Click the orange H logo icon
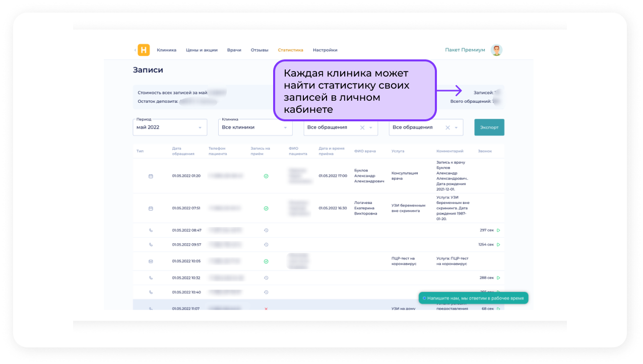The width and height of the screenshot is (643, 364). 144,50
